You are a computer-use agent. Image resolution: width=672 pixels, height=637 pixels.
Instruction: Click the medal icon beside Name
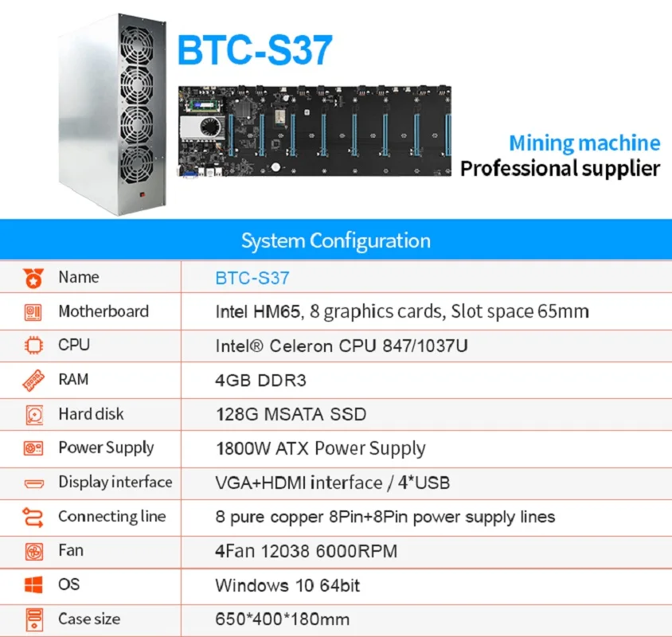33,278
